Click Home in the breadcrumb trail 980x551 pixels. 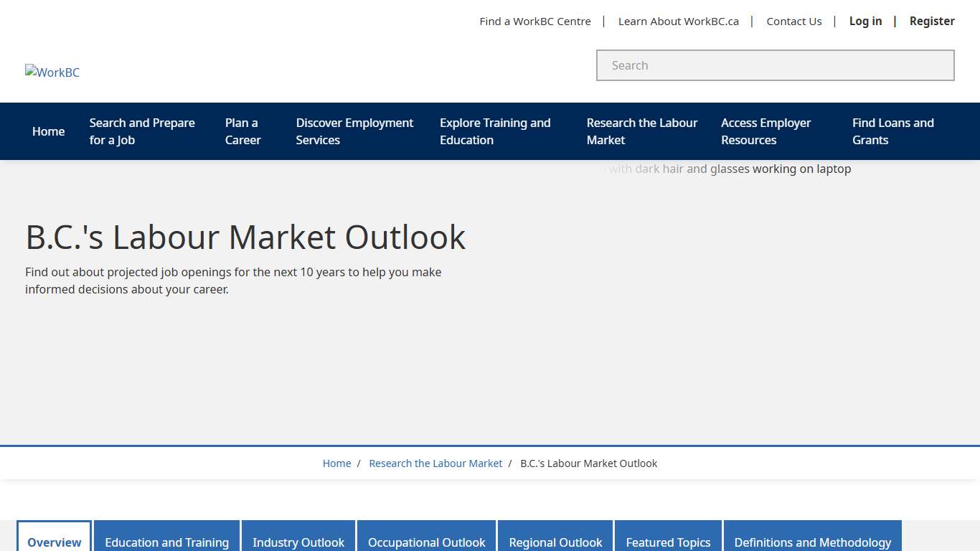tap(336, 463)
